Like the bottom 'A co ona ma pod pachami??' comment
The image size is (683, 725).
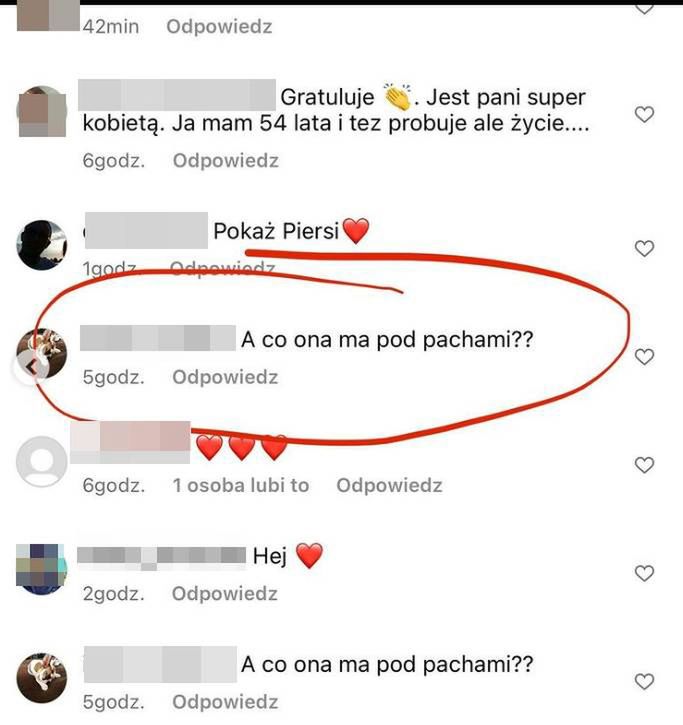pyautogui.click(x=644, y=682)
